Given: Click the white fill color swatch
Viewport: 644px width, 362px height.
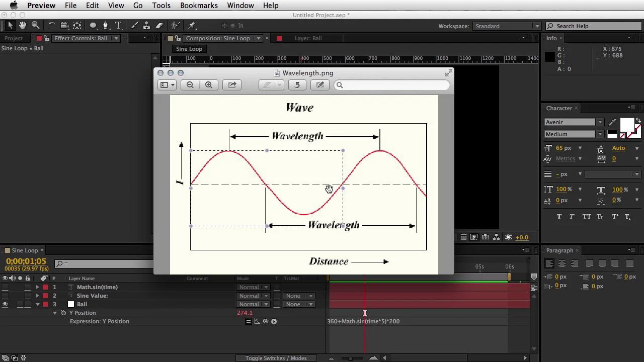Looking at the screenshot, I should (627, 124).
